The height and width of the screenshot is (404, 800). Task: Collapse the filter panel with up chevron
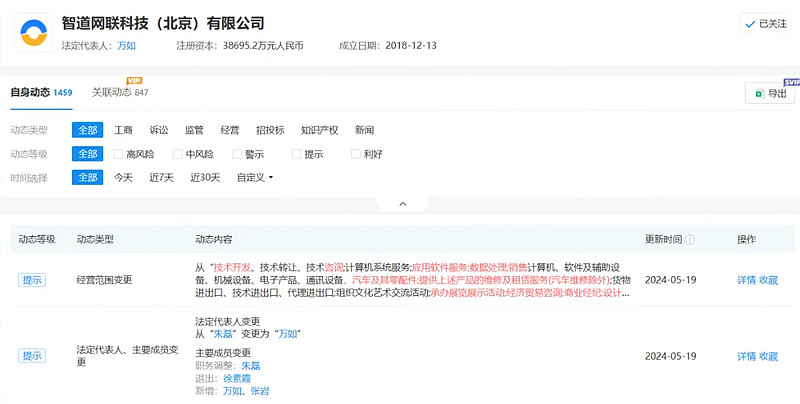[x=403, y=204]
